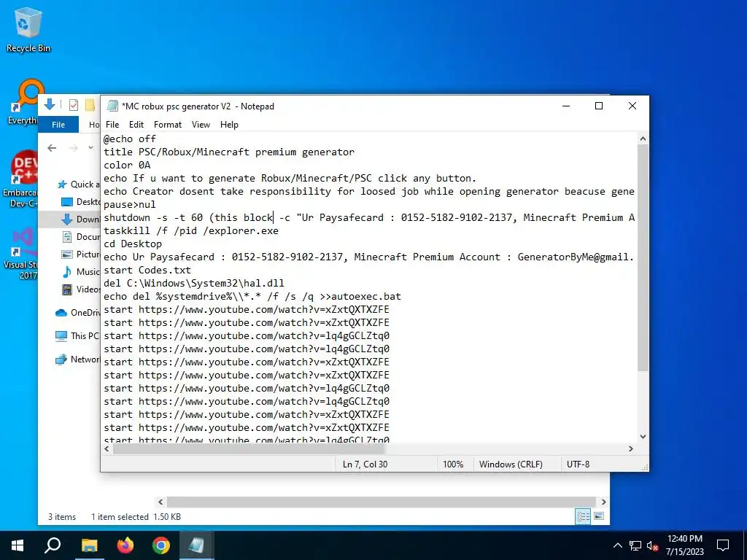Open Notepad Format menu
747x560 pixels.
168,124
